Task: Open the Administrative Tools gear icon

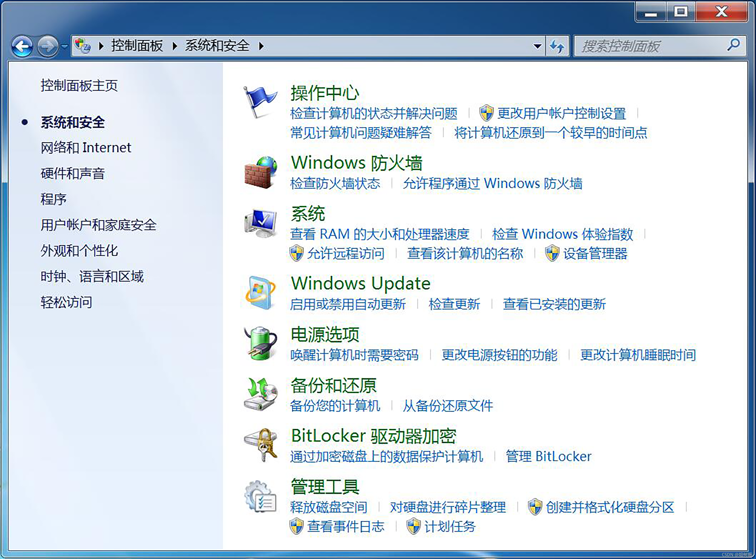Action: (260, 496)
